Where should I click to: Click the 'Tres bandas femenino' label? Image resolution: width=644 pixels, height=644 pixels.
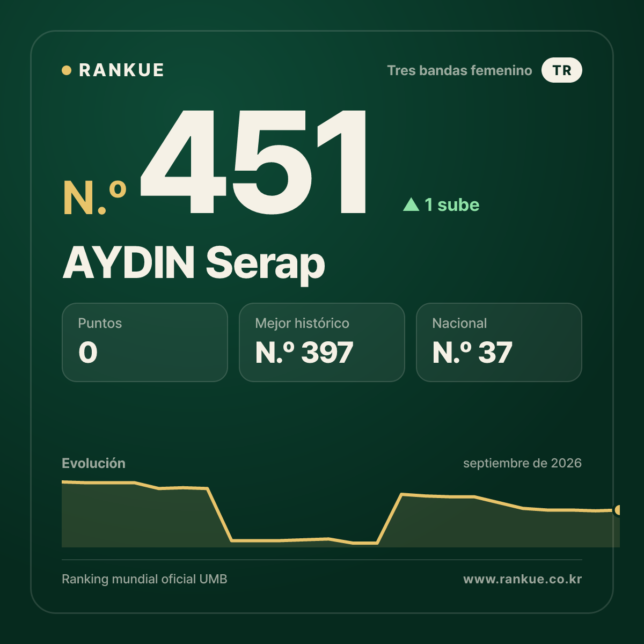[x=459, y=70]
